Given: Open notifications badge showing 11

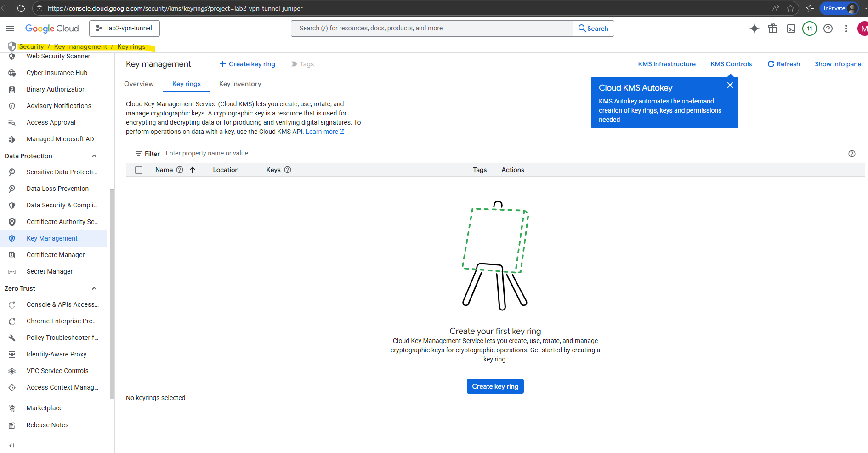Looking at the screenshot, I should click(x=810, y=29).
